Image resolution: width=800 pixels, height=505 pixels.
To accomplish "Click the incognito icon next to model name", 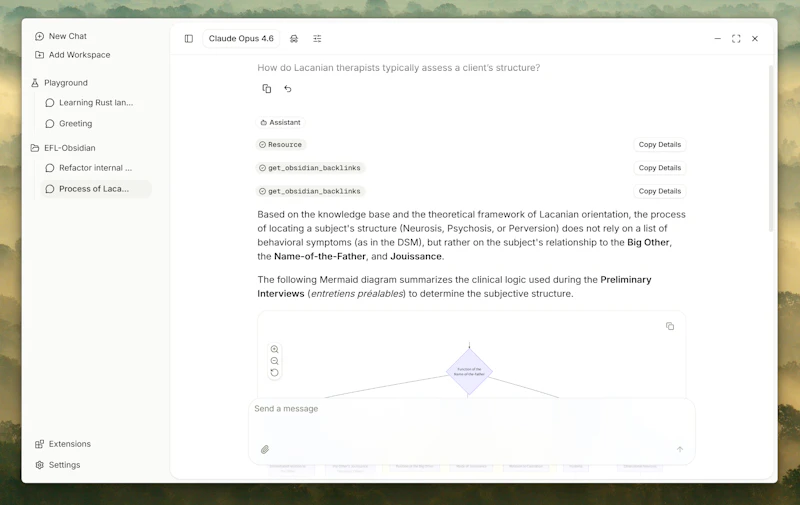I will pos(294,39).
